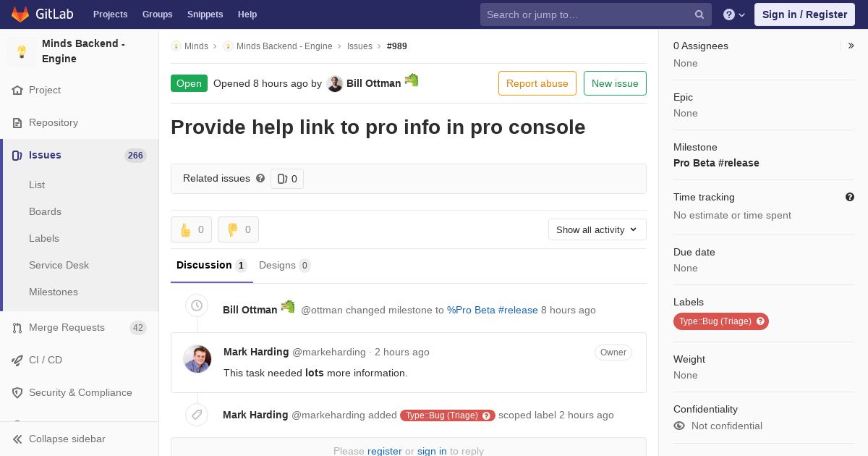This screenshot has height=456, width=868.
Task: Open the issues List in sidebar
Action: click(37, 185)
